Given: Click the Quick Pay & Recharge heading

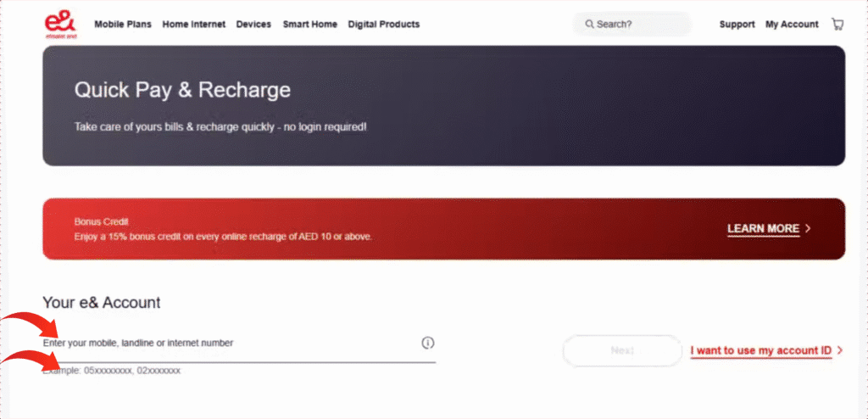Looking at the screenshot, I should pos(182,90).
